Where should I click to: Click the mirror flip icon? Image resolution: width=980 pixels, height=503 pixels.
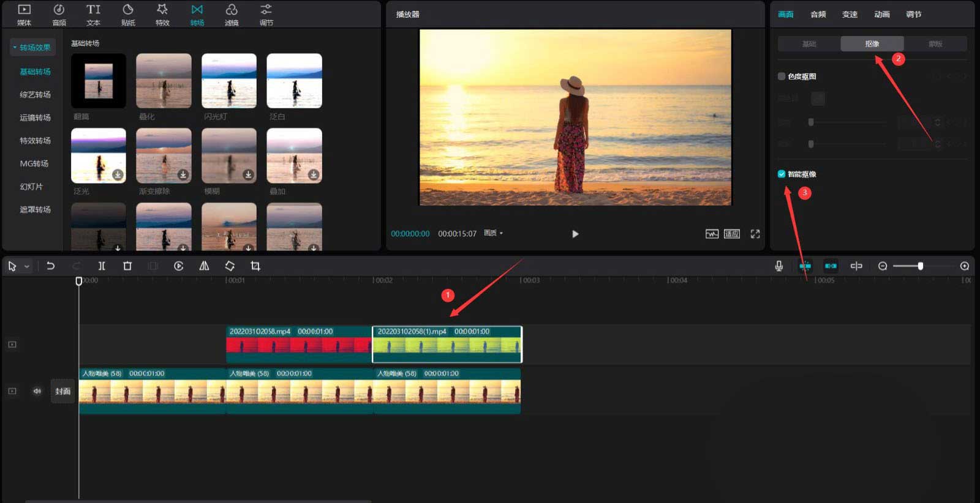[x=204, y=266]
